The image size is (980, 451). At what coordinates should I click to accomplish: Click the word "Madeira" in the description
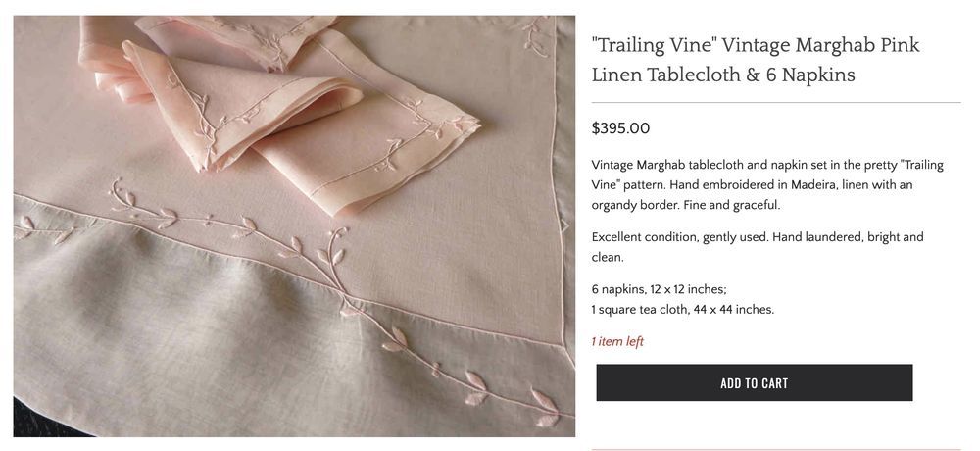[811, 185]
